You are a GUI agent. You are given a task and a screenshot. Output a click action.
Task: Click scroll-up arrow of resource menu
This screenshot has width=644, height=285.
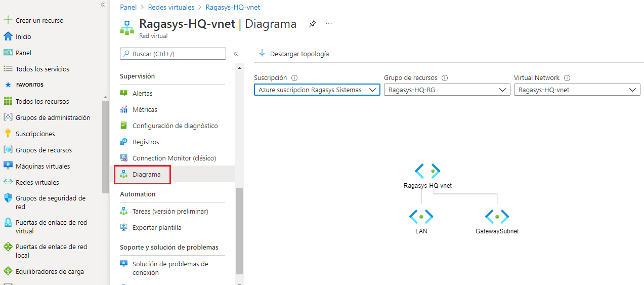(x=239, y=67)
